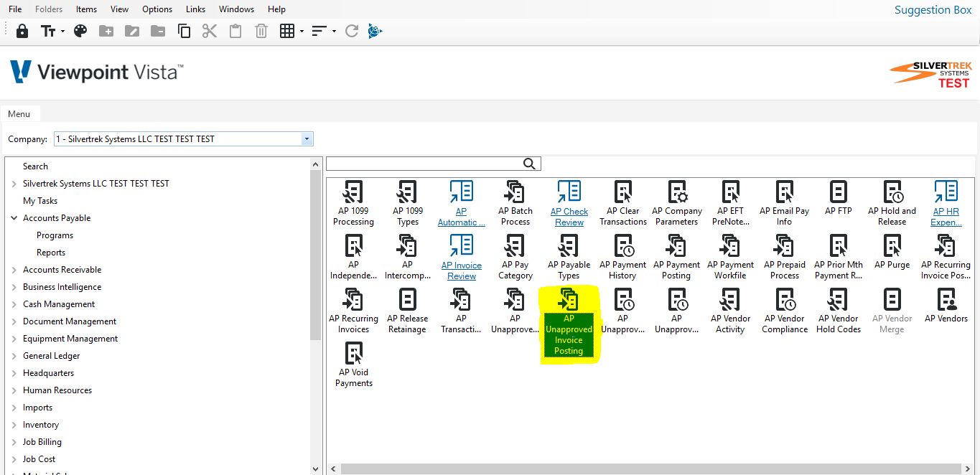Open AP 1099 Types icon
Screen dimensions: 980x475
coord(407,204)
